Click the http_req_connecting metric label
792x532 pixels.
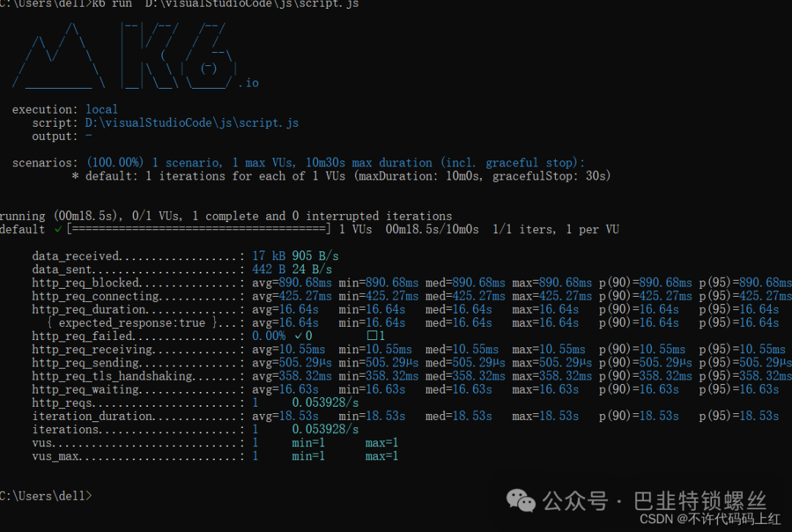(x=96, y=296)
